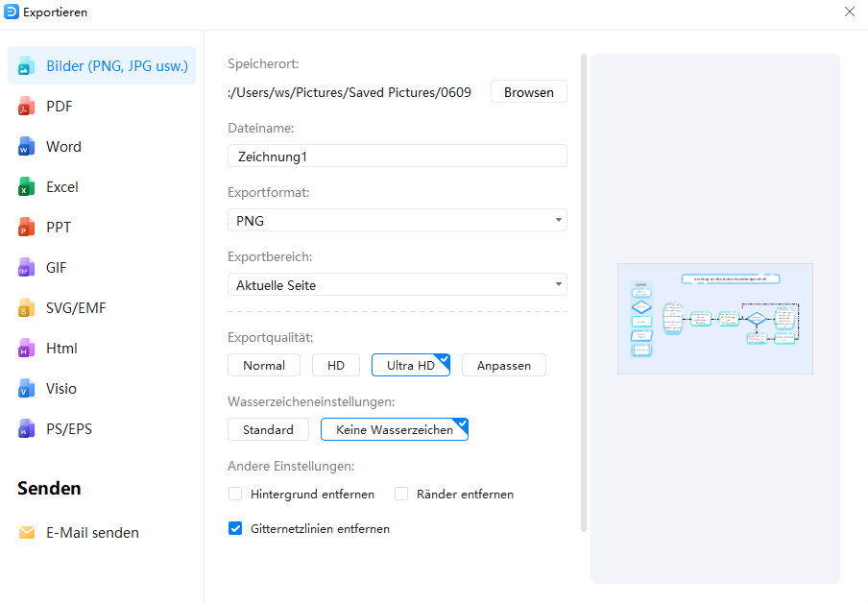Screen dimensions: 868x604
Task: Select HD export quality
Action: [x=336, y=366]
